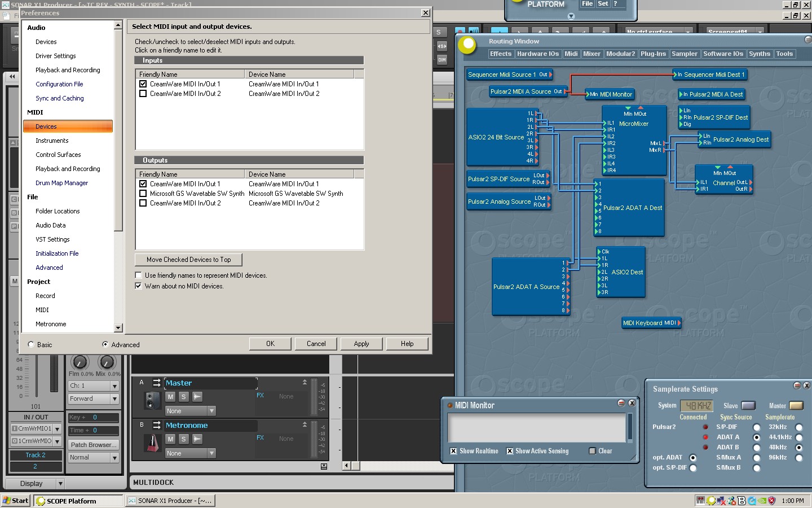Toggle Warn about no MIDI devices
Image resolution: width=812 pixels, height=508 pixels.
coord(138,286)
